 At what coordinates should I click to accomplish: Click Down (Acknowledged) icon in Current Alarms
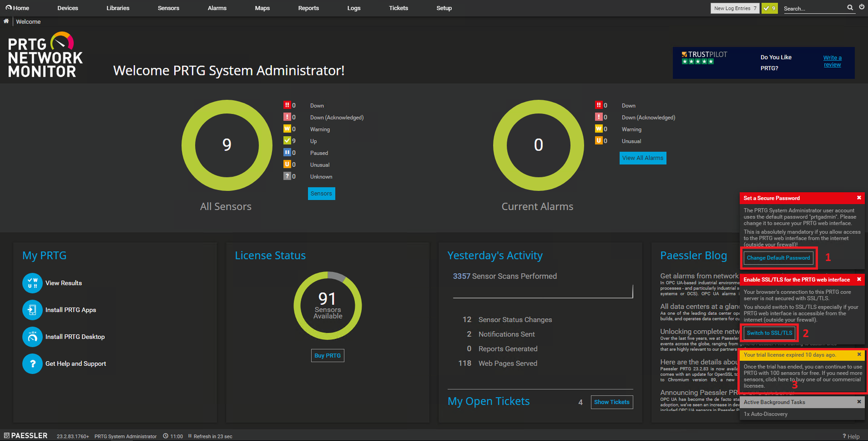(x=598, y=117)
